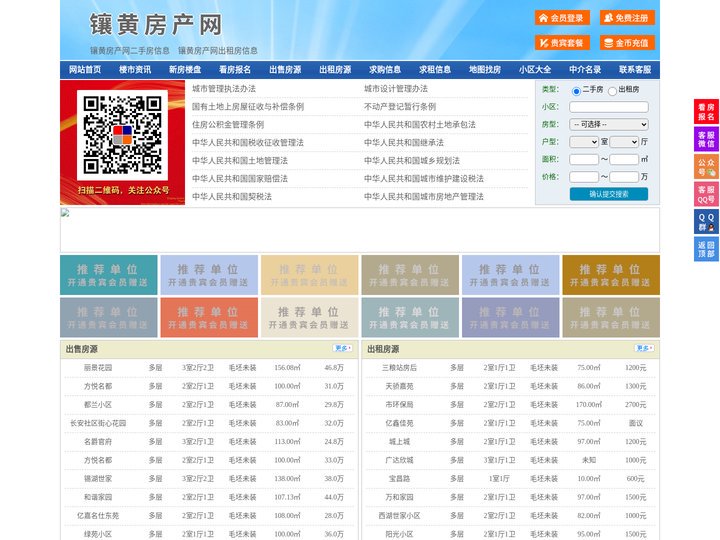720x540 pixels.
Task: Click the orange-red 推荐单位 banner tile
Action: pos(209,317)
